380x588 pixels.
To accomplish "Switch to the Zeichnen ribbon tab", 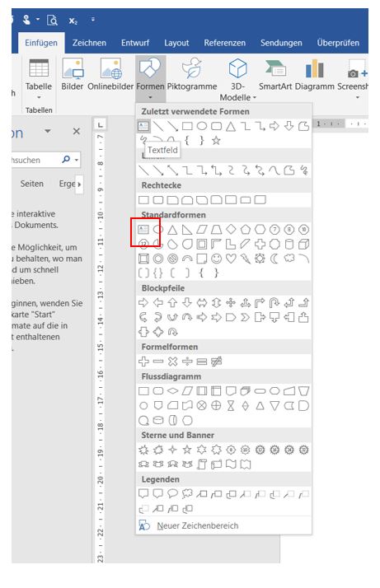I will click(89, 43).
